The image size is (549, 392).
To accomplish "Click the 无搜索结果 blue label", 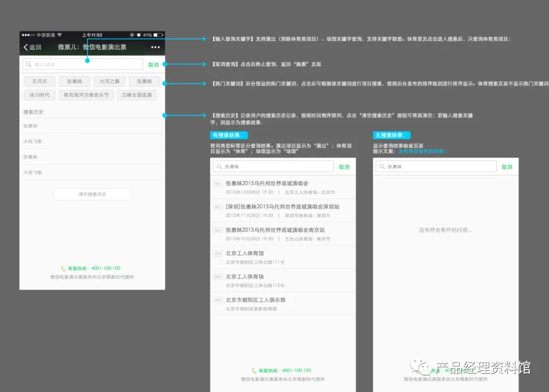I will [391, 135].
